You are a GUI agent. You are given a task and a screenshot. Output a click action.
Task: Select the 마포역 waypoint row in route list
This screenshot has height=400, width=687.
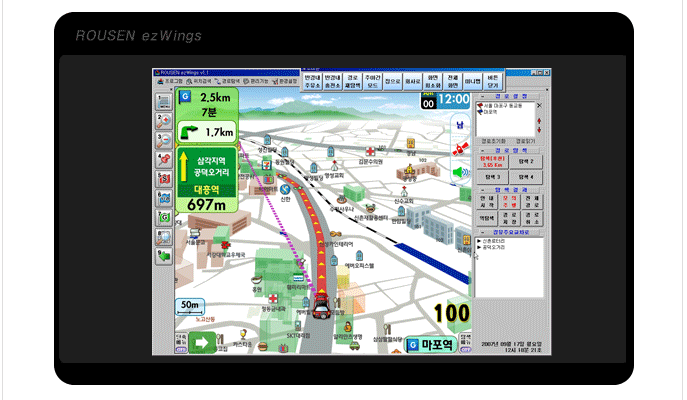pos(487,112)
